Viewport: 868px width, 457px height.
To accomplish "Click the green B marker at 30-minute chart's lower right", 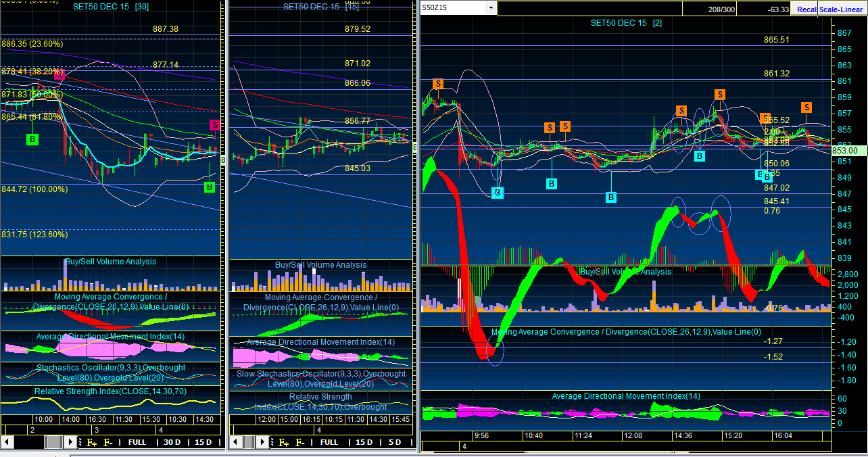I will coord(210,187).
